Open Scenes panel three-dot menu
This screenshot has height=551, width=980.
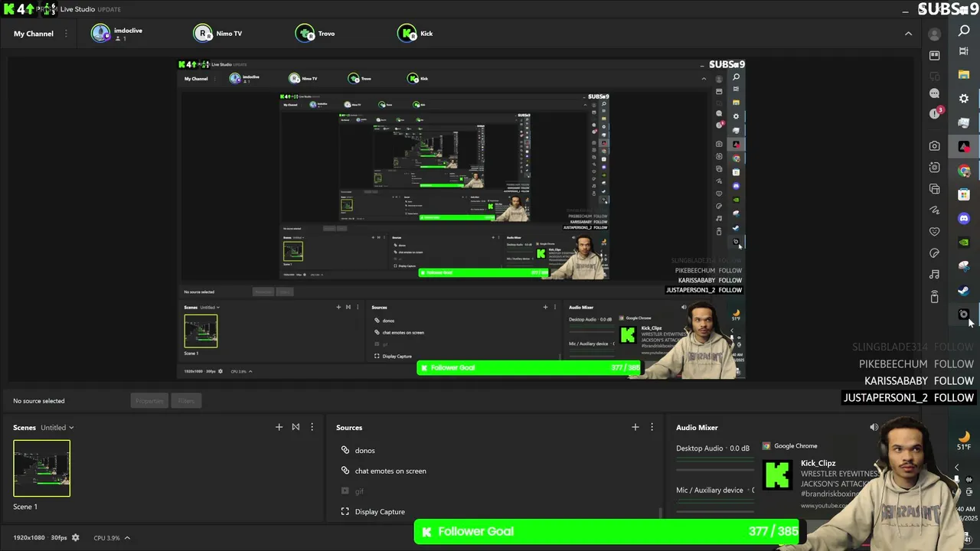[312, 427]
